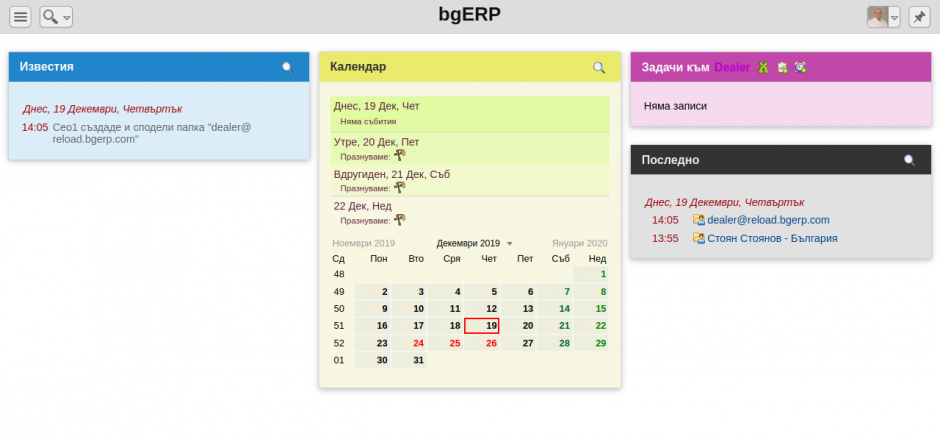Click the Няма записи text

[x=675, y=106]
